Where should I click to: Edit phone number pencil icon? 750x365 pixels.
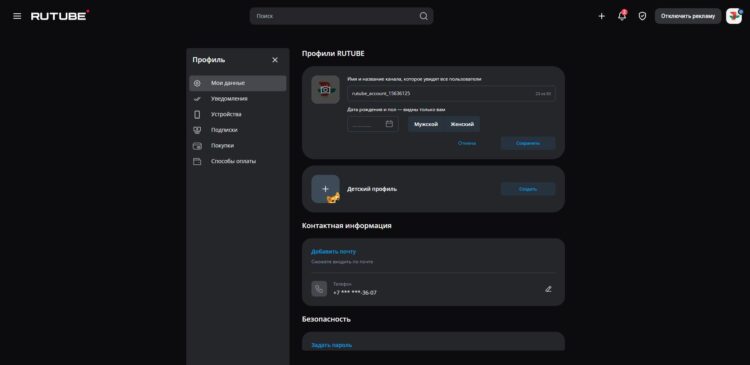pyautogui.click(x=548, y=289)
